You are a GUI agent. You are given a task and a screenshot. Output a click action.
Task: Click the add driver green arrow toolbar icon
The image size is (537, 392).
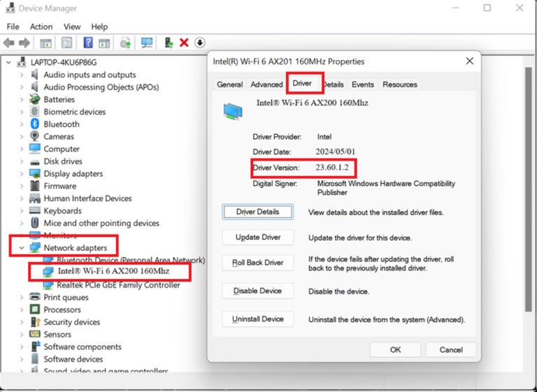pyautogui.click(x=169, y=43)
